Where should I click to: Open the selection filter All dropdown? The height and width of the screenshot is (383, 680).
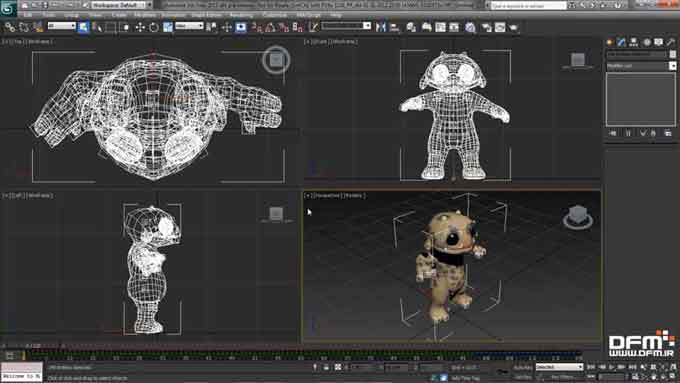pos(62,26)
